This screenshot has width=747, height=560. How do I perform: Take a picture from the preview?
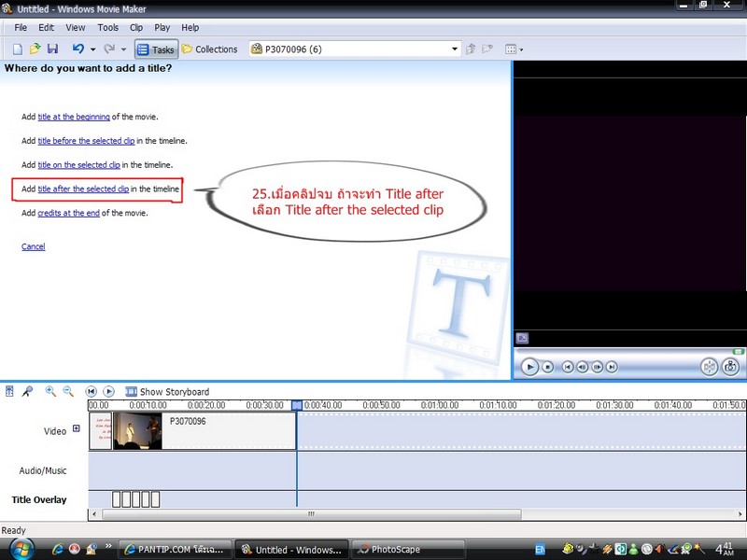click(731, 367)
